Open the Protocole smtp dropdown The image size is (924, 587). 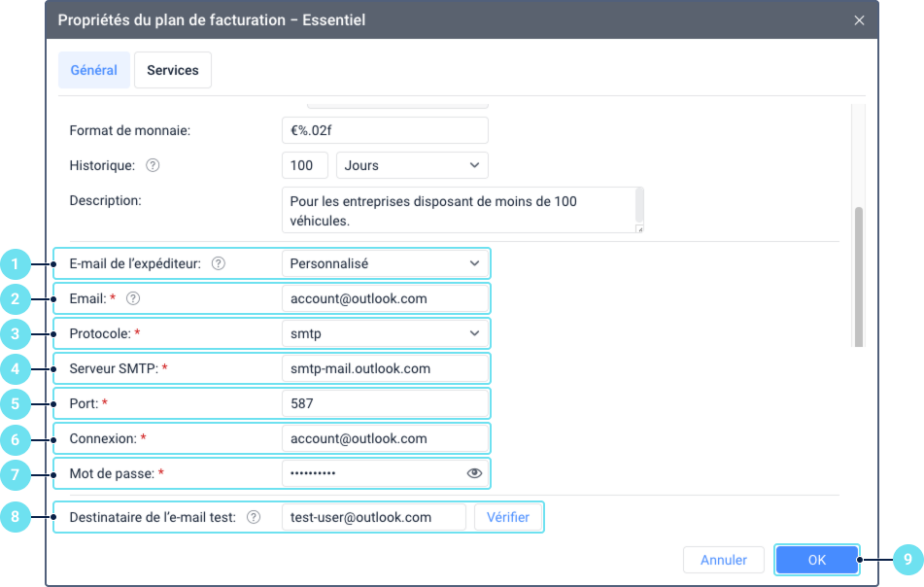point(385,333)
